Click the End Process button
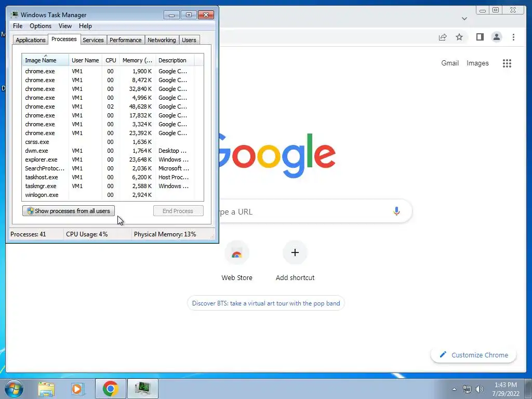The height and width of the screenshot is (399, 532). [178, 211]
